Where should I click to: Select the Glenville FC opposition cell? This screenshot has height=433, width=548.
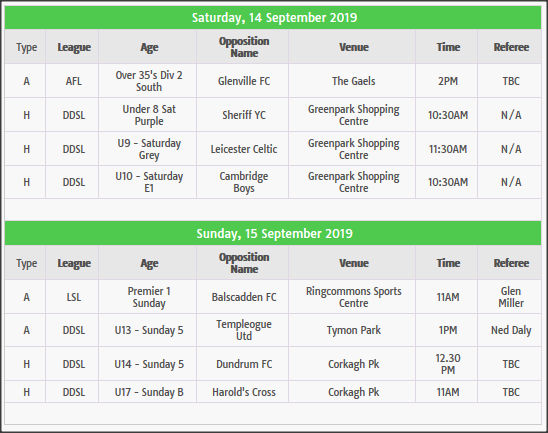[244, 81]
